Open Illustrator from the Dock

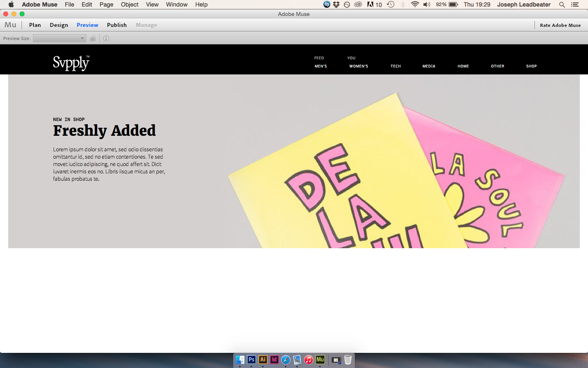coord(263,359)
